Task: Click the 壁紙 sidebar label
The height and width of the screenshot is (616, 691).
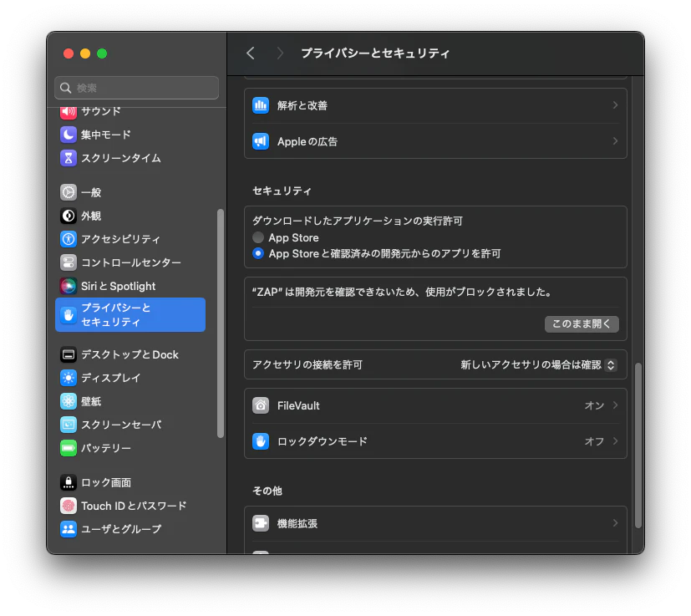Action: (91, 401)
